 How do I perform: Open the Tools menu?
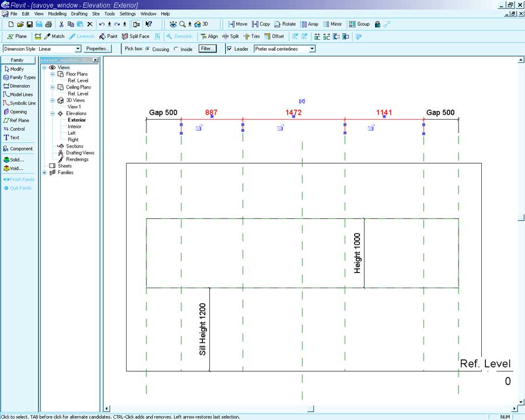coord(110,14)
